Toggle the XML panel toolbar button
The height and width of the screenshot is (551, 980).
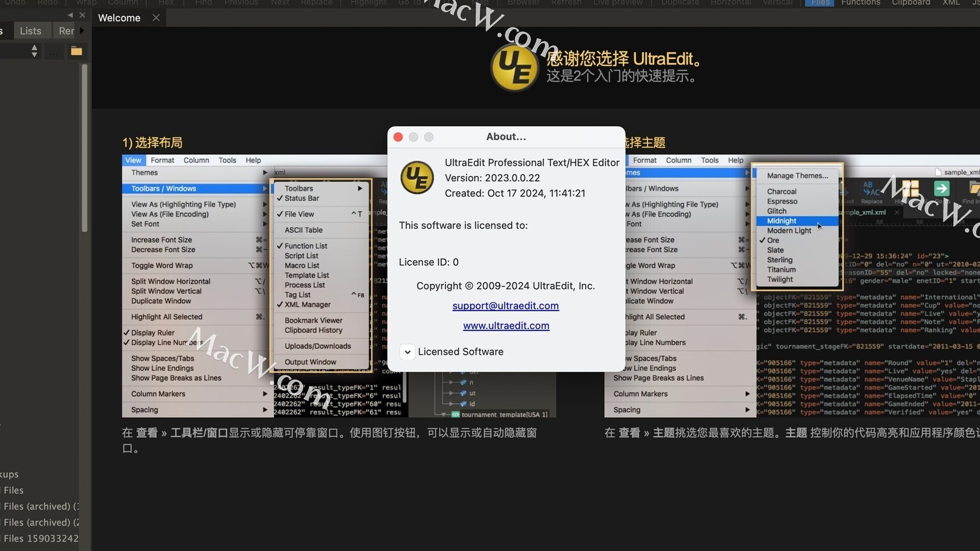[x=951, y=3]
